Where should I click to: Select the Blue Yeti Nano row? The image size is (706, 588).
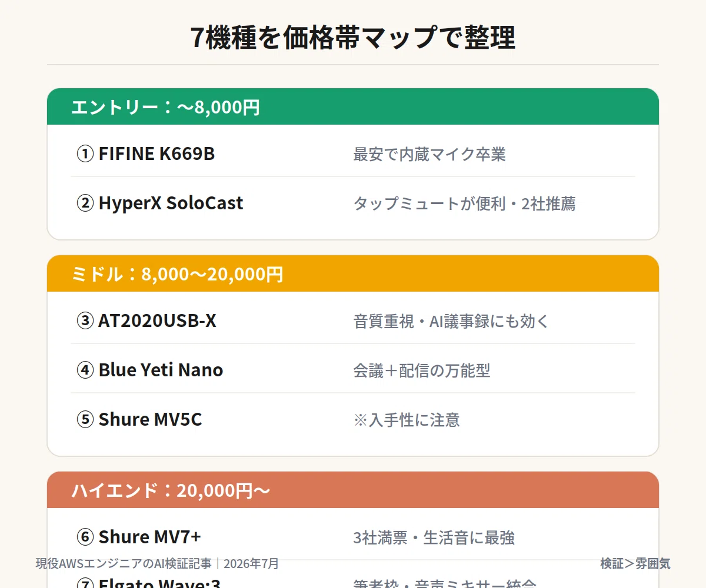(x=353, y=370)
